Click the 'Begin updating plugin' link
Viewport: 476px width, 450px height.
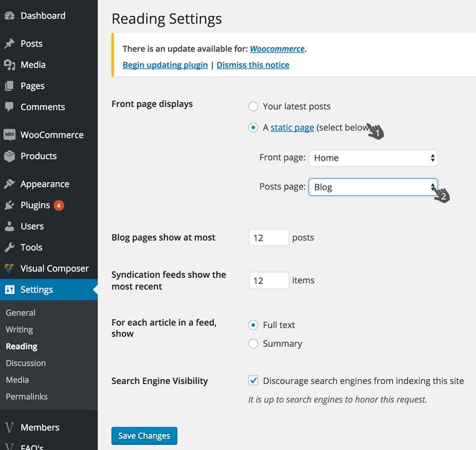(165, 65)
